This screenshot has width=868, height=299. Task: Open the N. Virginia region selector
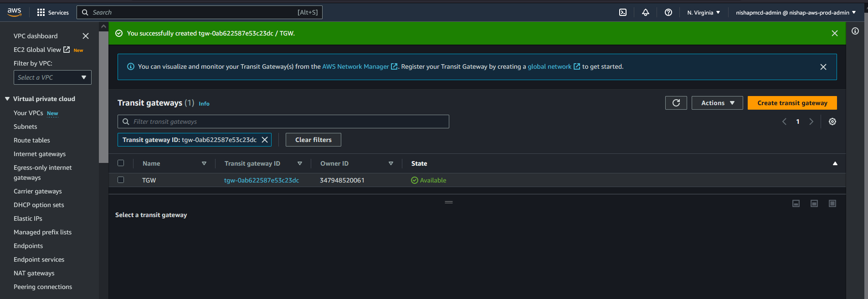[703, 12]
